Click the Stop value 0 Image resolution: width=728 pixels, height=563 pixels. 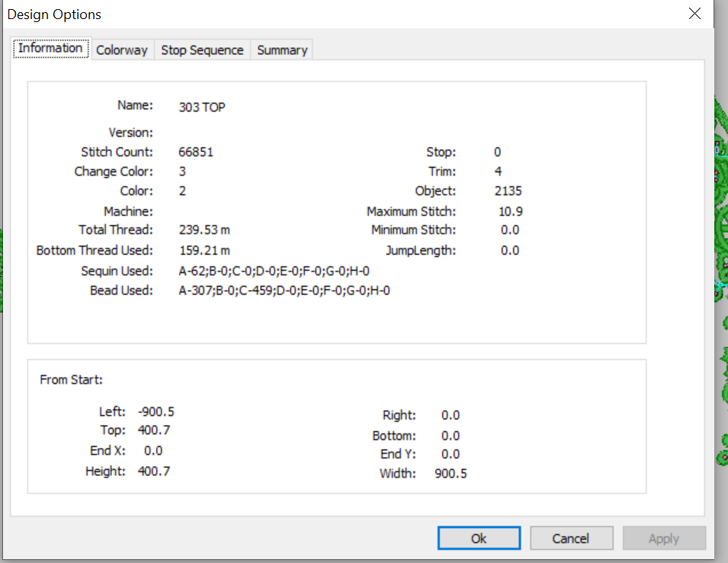coord(498,152)
